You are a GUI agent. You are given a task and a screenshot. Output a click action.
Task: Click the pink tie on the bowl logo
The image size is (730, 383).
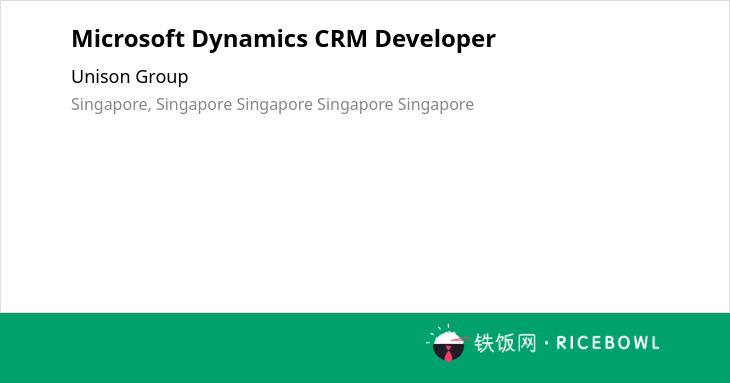448,354
